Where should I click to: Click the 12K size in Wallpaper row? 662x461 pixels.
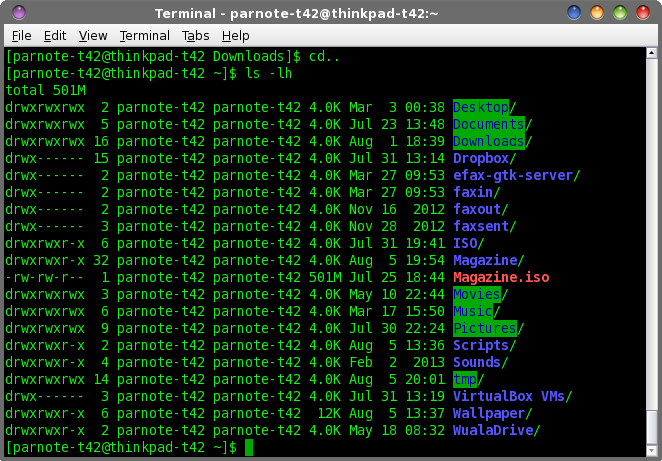[329, 413]
